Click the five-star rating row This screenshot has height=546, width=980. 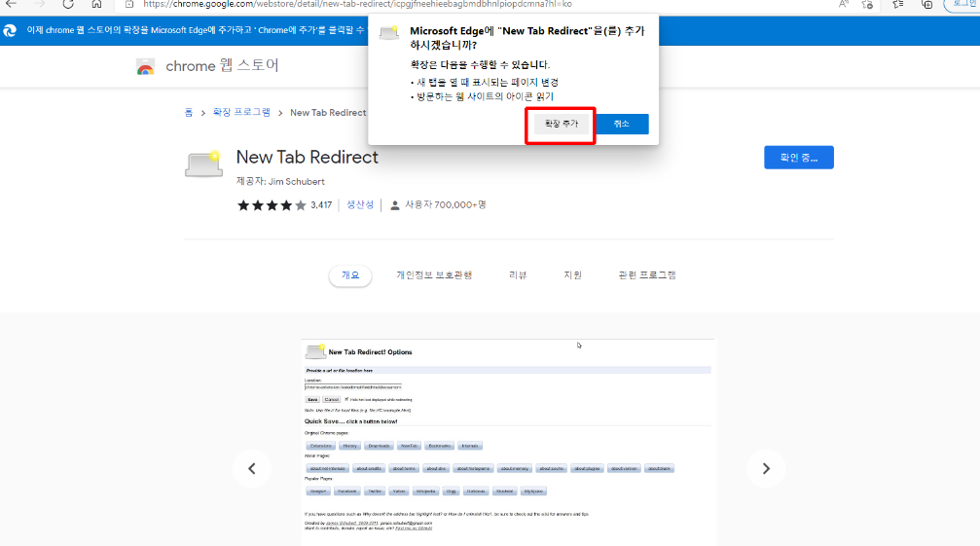[x=272, y=205]
